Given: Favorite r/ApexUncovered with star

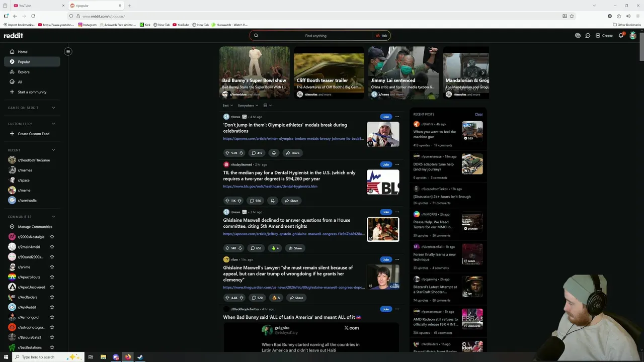Looking at the screenshot, I should (52, 287).
